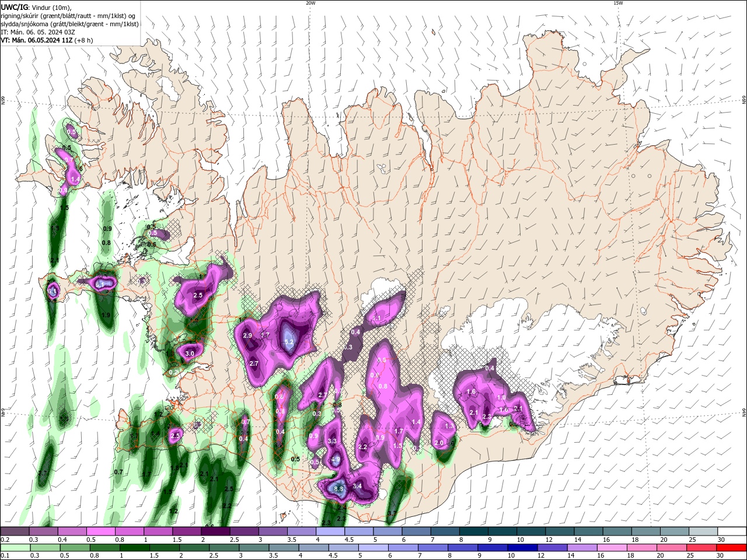Click the '3.7' rain value off the south coast
This screenshot has height=560, width=747.
pos(392,514)
